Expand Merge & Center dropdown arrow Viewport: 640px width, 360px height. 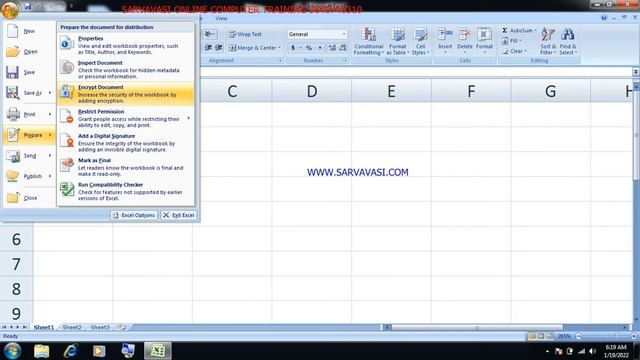[x=280, y=48]
